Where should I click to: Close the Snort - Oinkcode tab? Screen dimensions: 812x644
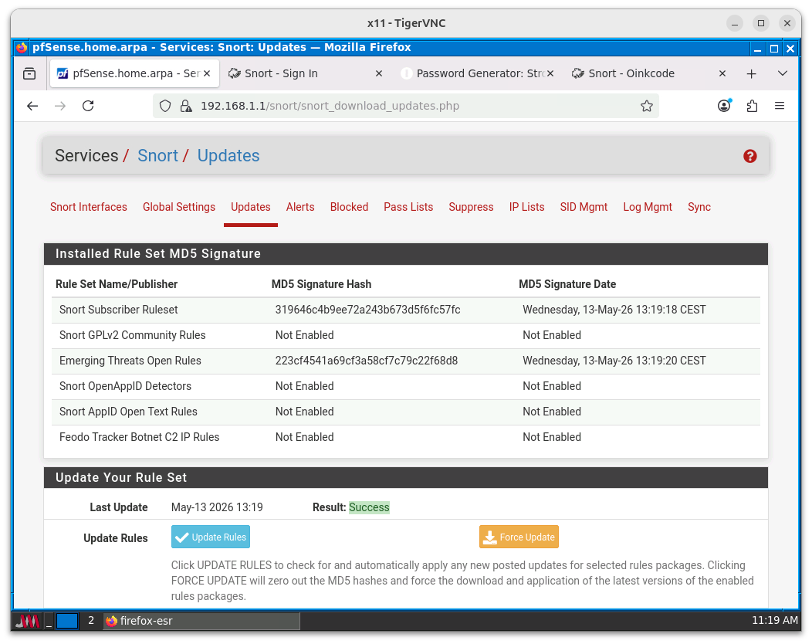(x=722, y=73)
